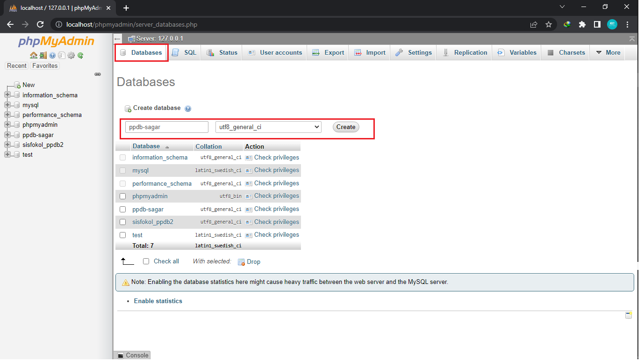
Task: Open the Chrome profile avatar
Action: [612, 24]
